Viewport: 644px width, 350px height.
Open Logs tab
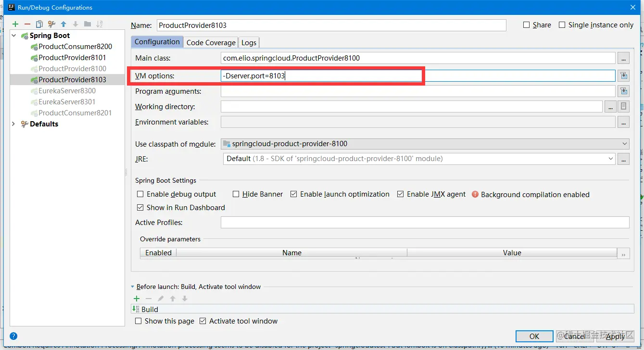tap(249, 42)
